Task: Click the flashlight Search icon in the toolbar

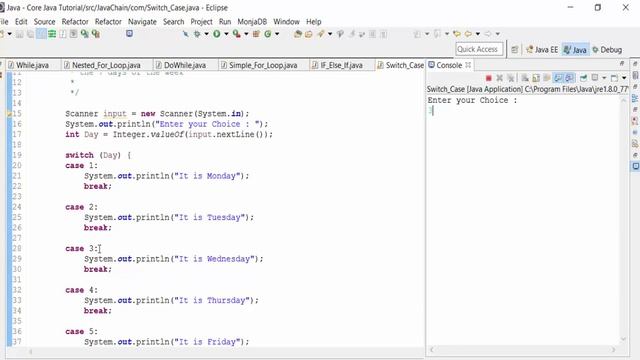Action: pos(321,34)
